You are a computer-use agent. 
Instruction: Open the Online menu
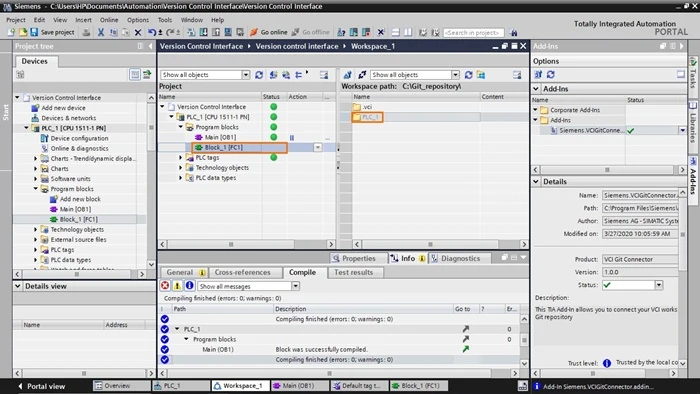[x=109, y=20]
